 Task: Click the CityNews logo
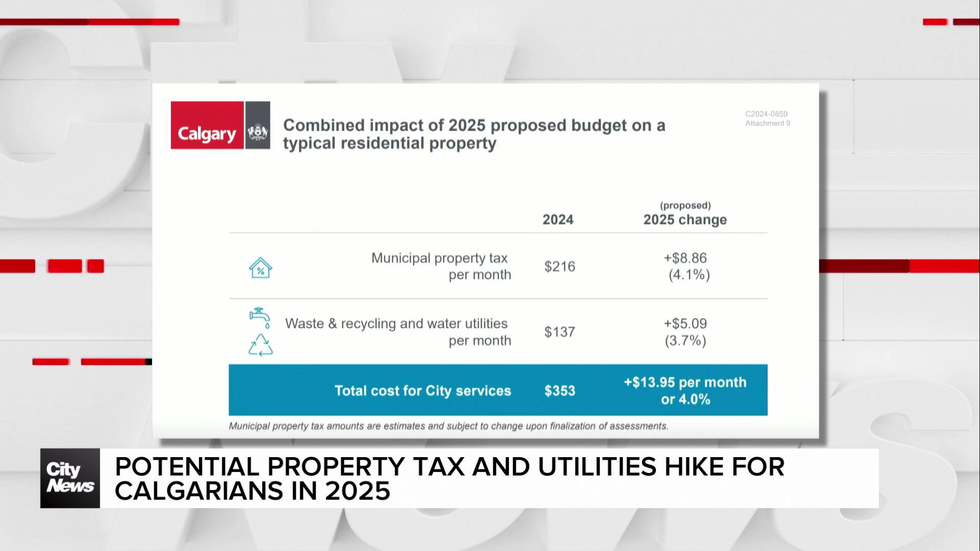pos(70,478)
